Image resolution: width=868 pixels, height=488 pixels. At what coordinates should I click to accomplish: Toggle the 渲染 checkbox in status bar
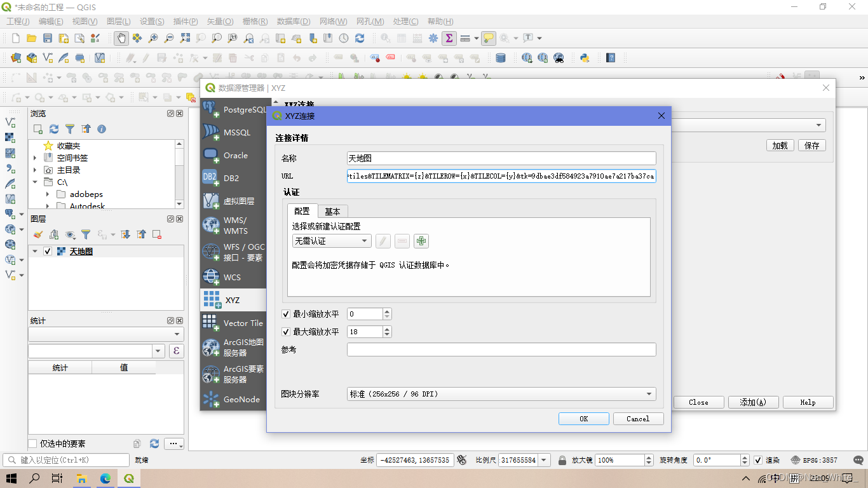[757, 460]
